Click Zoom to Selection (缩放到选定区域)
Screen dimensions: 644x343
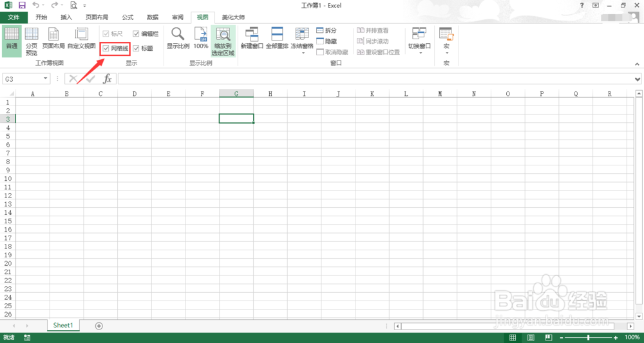[223, 41]
